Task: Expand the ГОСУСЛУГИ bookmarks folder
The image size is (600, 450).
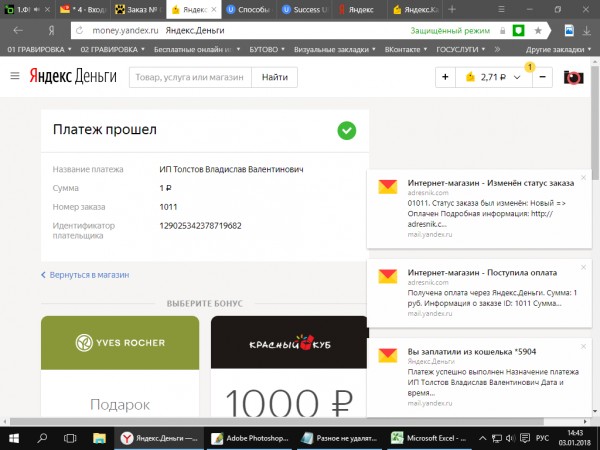Action: pyautogui.click(x=461, y=49)
